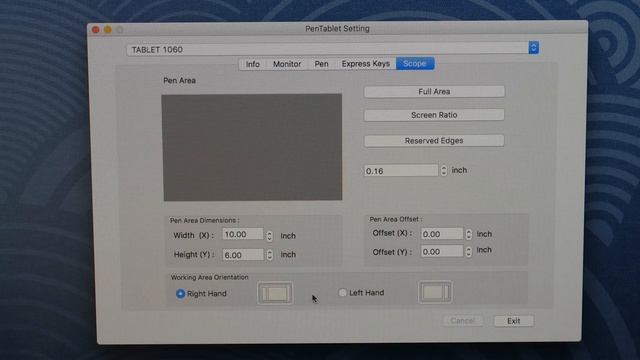Close the PenTablet Setting window
Viewport: 640px width, 360px height.
[96, 30]
